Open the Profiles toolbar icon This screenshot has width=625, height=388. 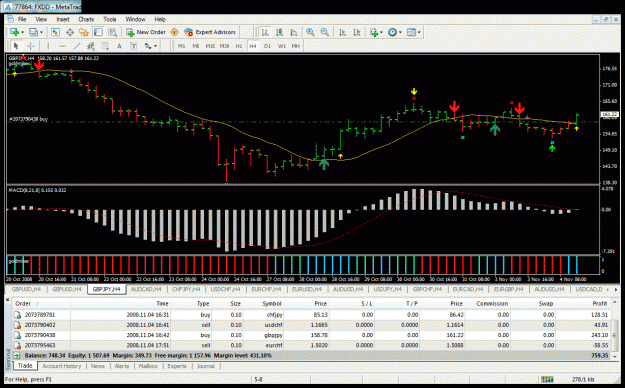click(x=33, y=32)
